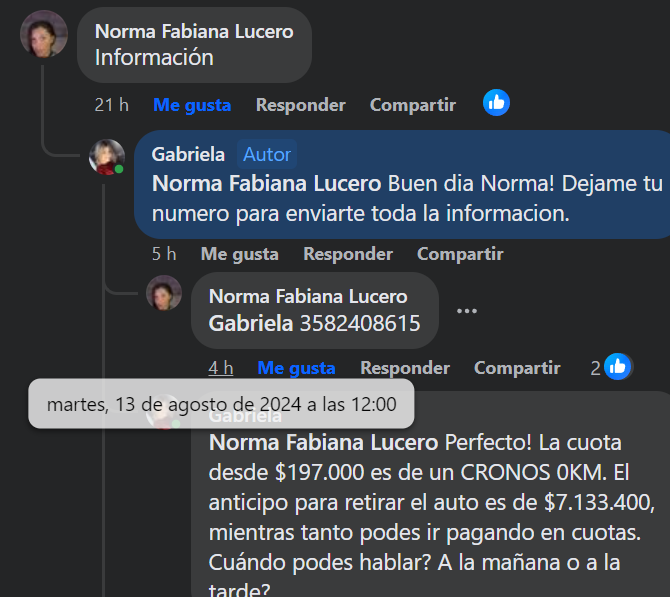Click the "5 h" timestamp on Gabriela's reply
This screenshot has width=670, height=597.
pos(164,254)
